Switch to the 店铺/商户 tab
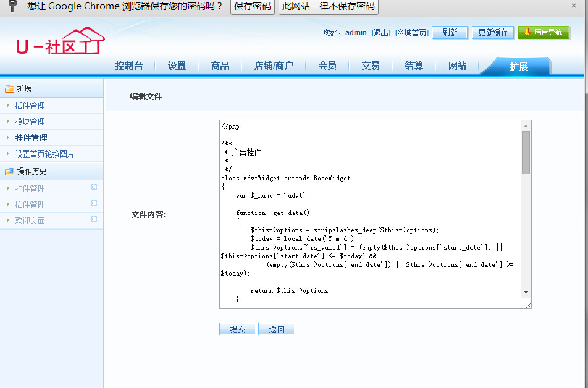Image resolution: width=588 pixels, height=388 pixels. click(x=274, y=65)
